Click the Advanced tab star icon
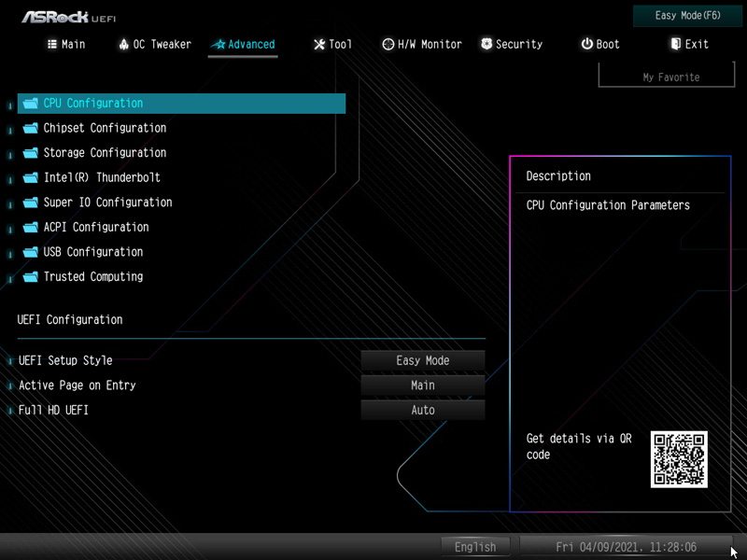The image size is (747, 560). coord(218,44)
